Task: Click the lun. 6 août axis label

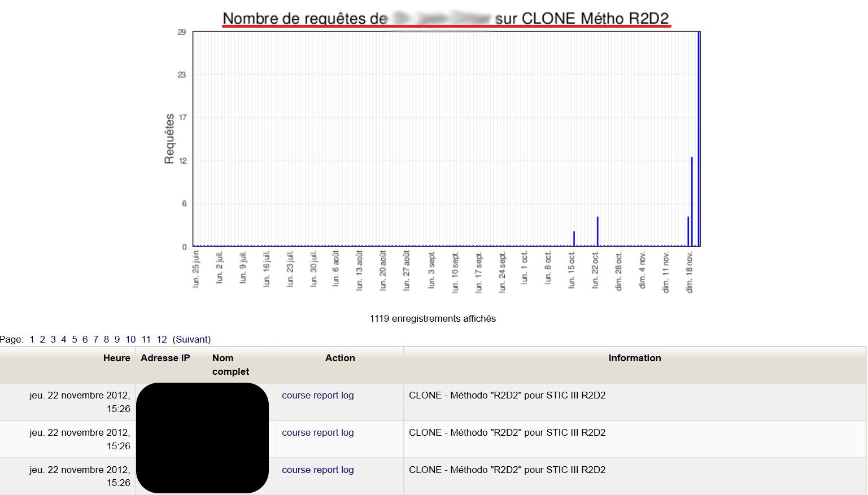Action: click(x=336, y=269)
